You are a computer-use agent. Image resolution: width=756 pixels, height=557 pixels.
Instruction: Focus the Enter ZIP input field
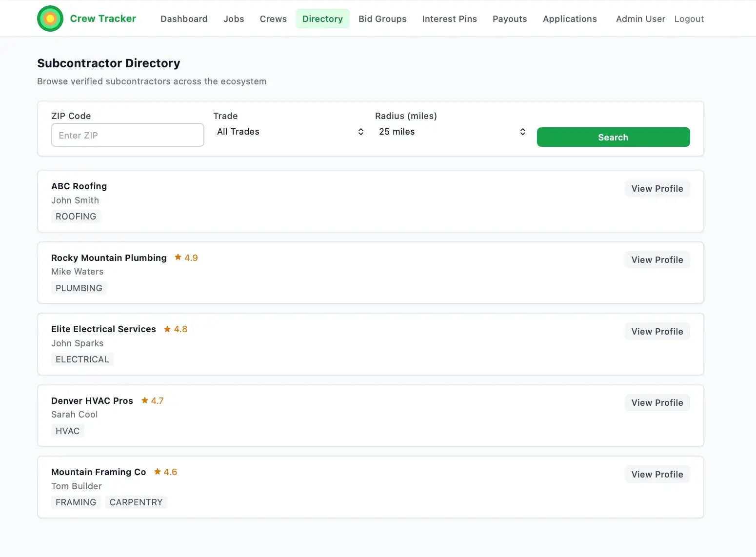pos(128,135)
